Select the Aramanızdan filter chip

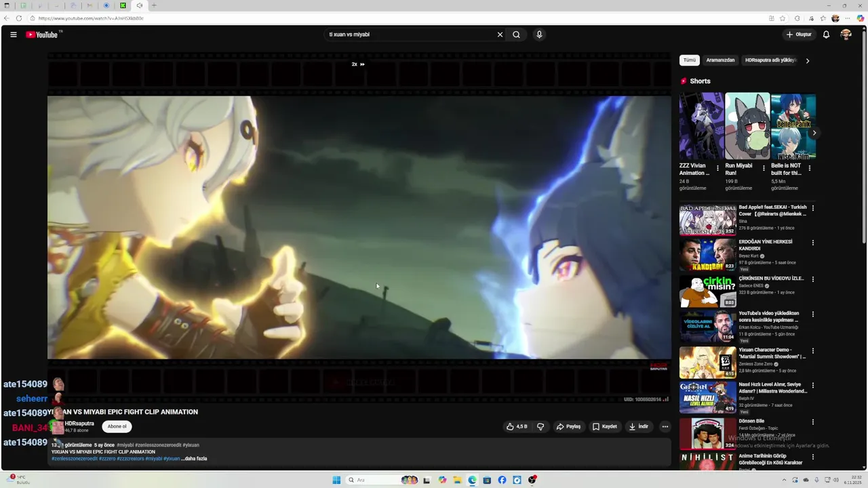pos(720,60)
